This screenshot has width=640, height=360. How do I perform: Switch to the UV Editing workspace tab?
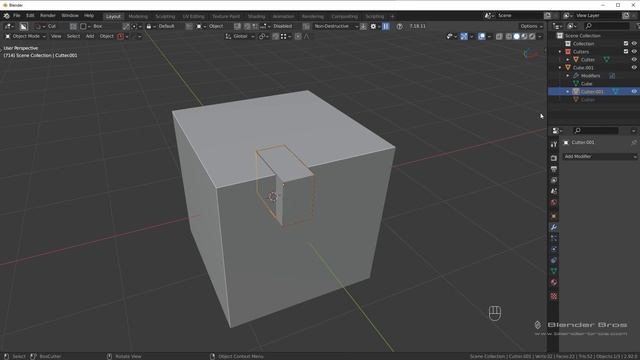[193, 16]
